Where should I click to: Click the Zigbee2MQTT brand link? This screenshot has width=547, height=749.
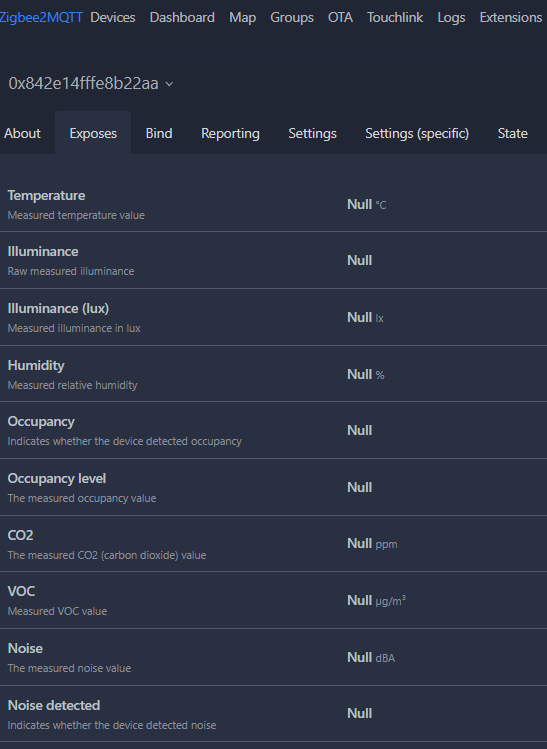pyautogui.click(x=41, y=18)
